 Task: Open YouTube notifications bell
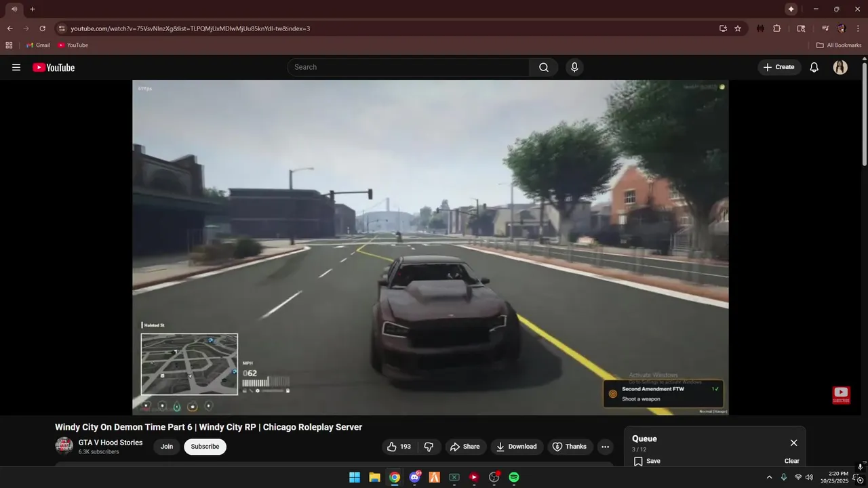click(x=814, y=67)
